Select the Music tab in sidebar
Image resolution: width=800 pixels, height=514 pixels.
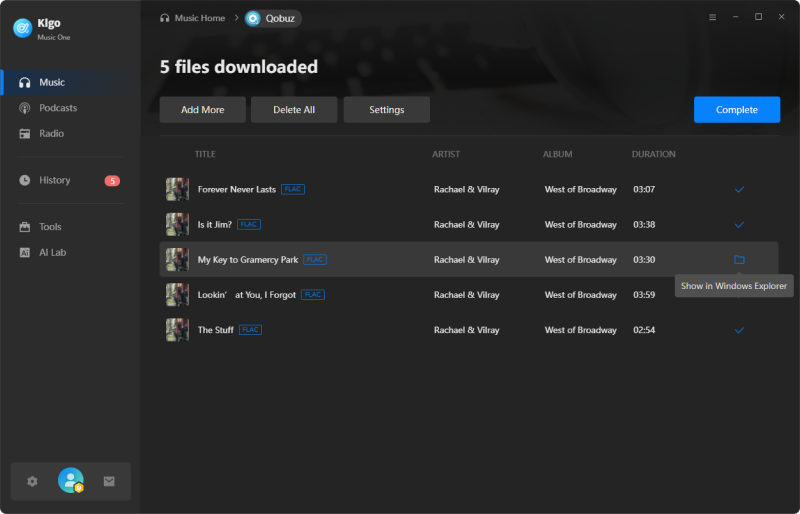click(x=71, y=83)
